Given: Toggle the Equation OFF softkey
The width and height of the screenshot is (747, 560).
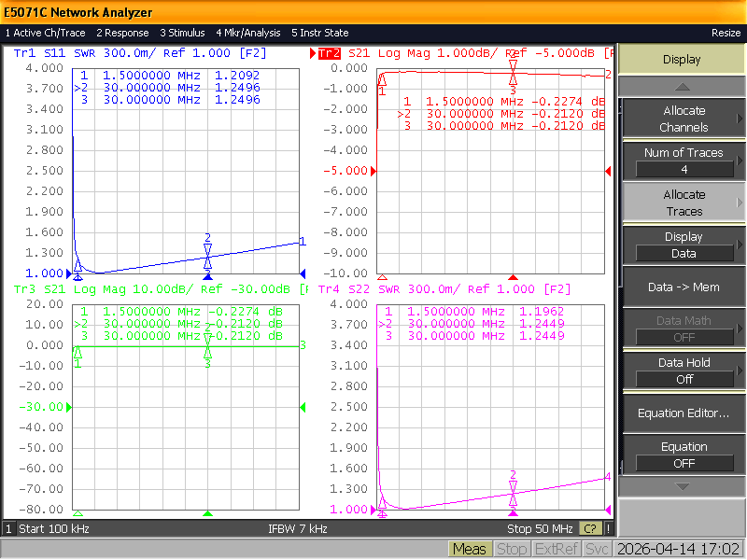Looking at the screenshot, I should coord(684,455).
